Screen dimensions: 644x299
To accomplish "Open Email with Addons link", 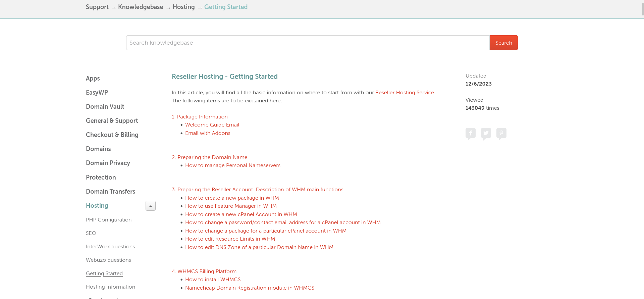I will (x=208, y=133).
